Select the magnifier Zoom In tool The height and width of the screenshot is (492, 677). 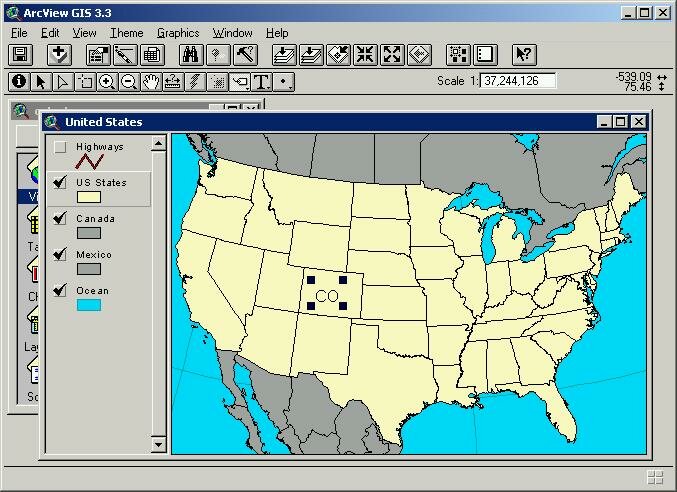[x=107, y=82]
